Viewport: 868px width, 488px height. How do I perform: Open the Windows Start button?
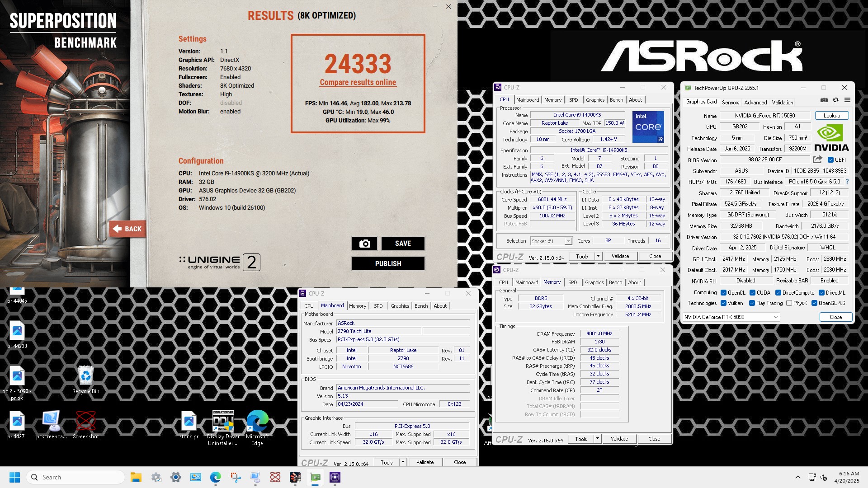tap(14, 477)
